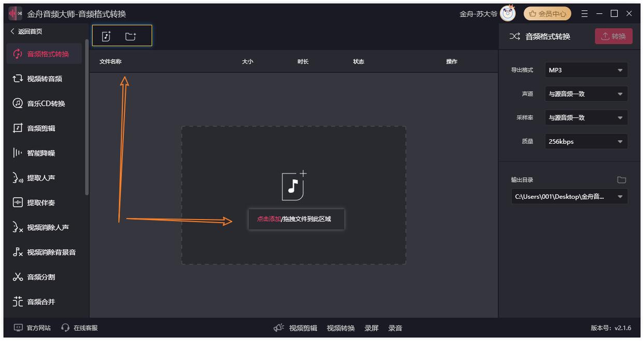
Task: Open the 256kbps quality dropdown
Action: pyautogui.click(x=586, y=142)
